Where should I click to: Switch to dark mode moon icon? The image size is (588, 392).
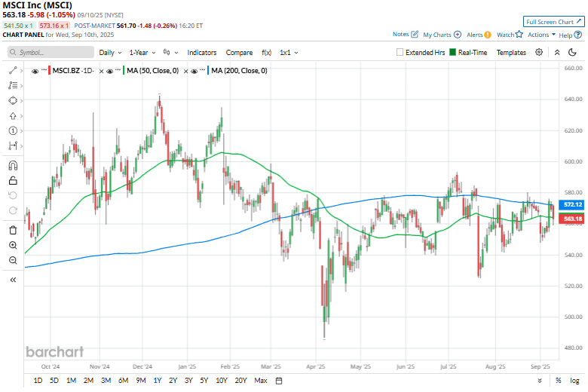point(572,52)
